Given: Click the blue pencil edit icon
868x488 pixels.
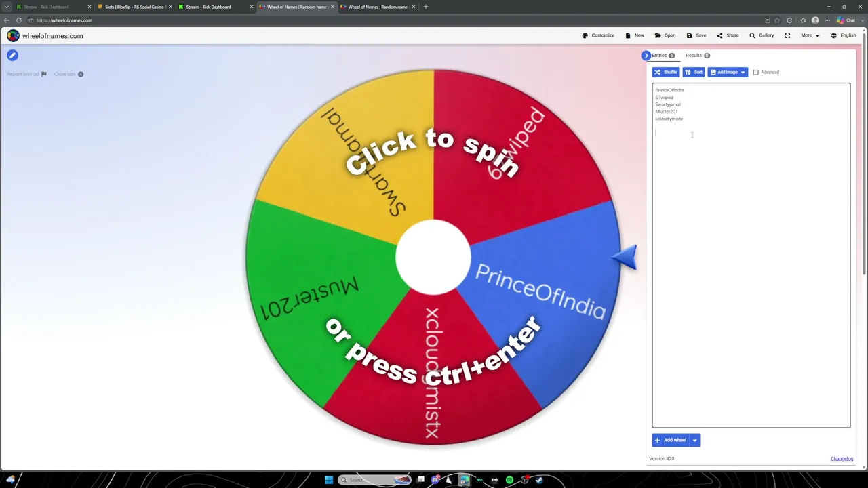Looking at the screenshot, I should point(12,56).
